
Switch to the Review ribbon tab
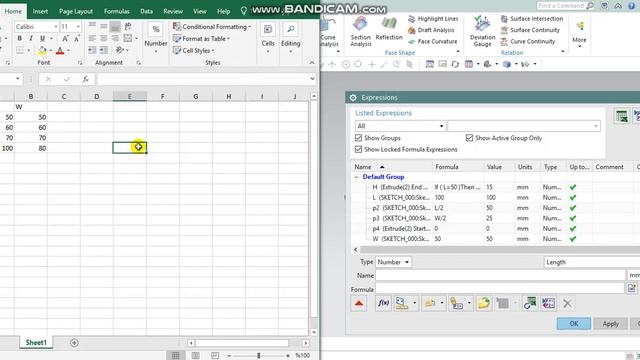[x=173, y=11]
